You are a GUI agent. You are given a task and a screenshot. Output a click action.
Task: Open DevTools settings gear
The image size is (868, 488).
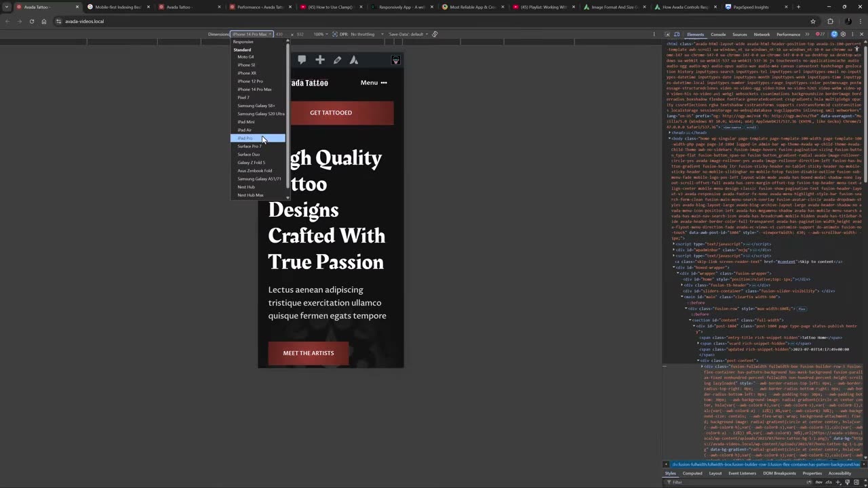(843, 34)
